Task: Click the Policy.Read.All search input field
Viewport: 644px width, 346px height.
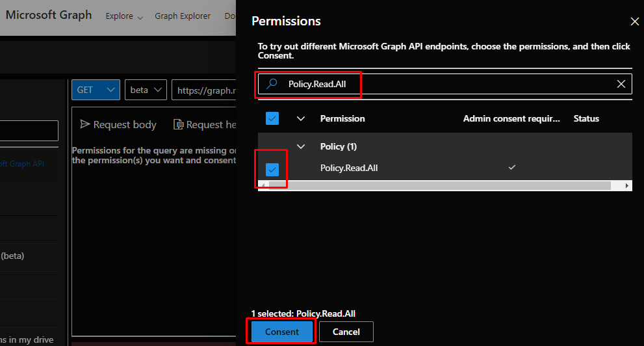Action: tap(448, 84)
